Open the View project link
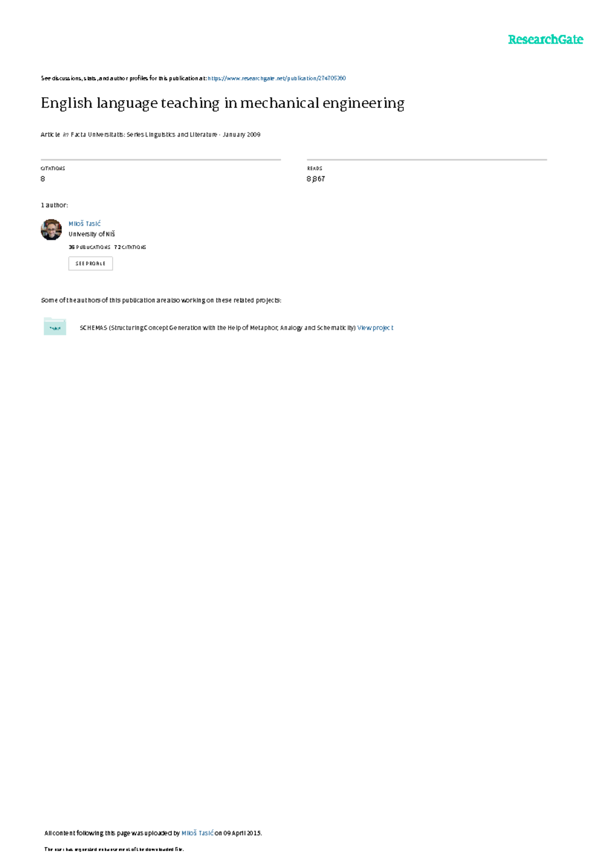The height and width of the screenshot is (868, 614). 375,328
